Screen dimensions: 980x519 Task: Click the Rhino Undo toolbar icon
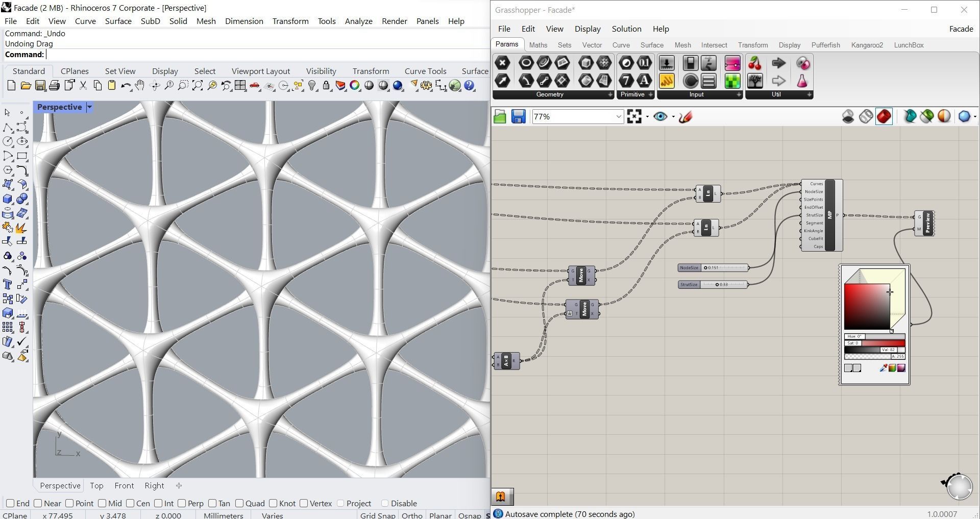coord(126,86)
